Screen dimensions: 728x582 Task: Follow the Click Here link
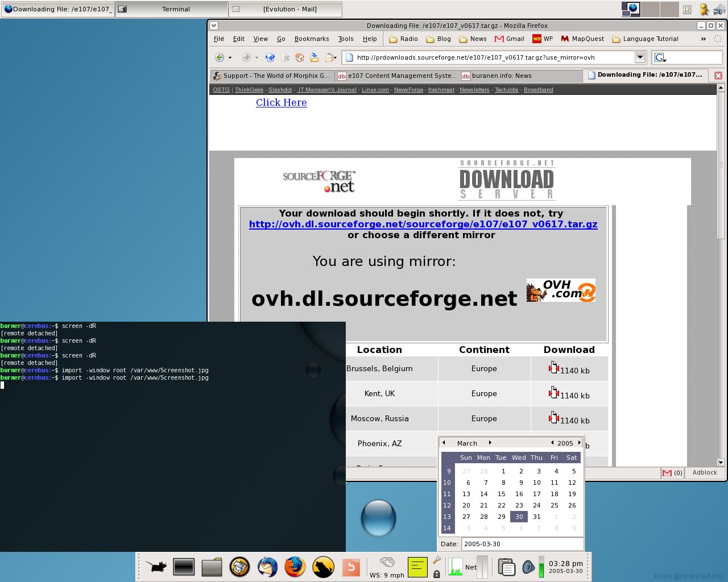pos(281,102)
